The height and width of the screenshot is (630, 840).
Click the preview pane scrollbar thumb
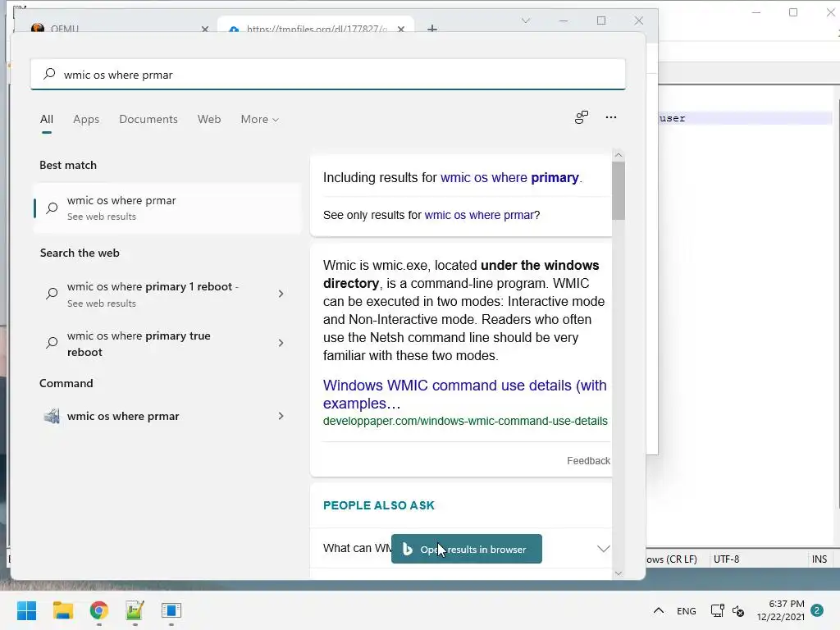click(619, 190)
